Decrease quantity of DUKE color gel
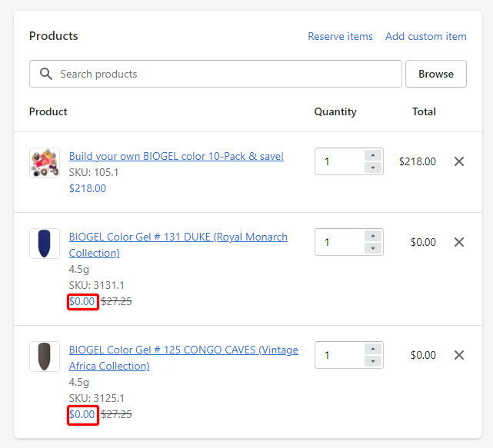Viewport: 493px width, 448px height. coord(373,248)
